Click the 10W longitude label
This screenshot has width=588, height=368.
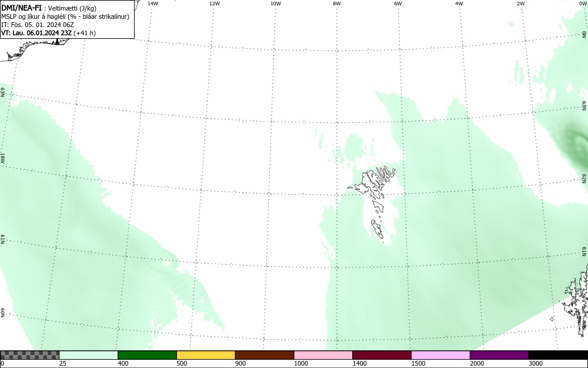(276, 4)
